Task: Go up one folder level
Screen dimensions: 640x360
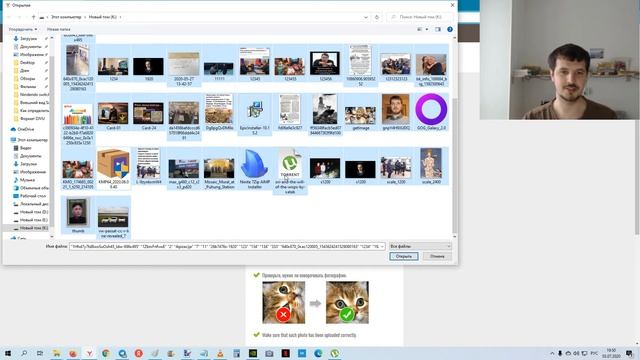Action: [x=33, y=17]
